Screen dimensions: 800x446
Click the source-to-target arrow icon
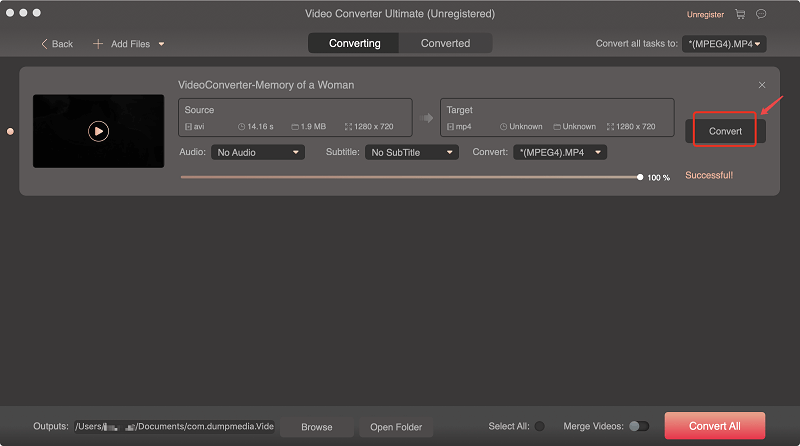coord(427,118)
